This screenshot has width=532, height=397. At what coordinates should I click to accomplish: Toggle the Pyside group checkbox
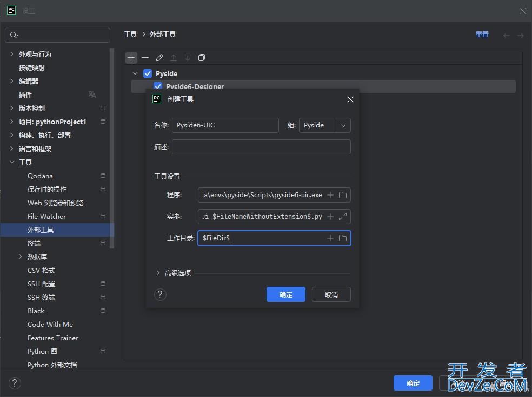pyautogui.click(x=148, y=73)
